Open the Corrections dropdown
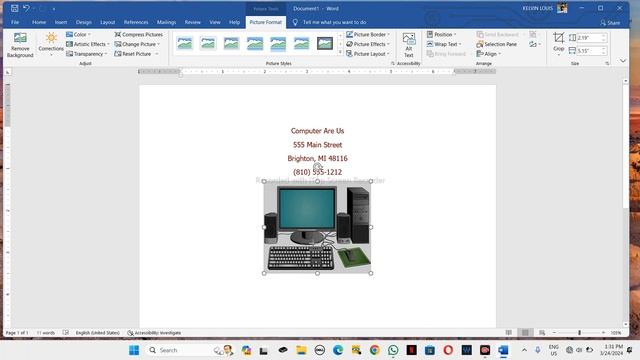 [51, 45]
